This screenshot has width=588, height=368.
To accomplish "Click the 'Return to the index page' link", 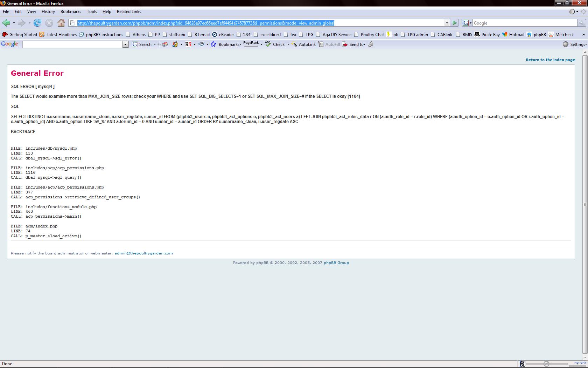I will pyautogui.click(x=550, y=60).
